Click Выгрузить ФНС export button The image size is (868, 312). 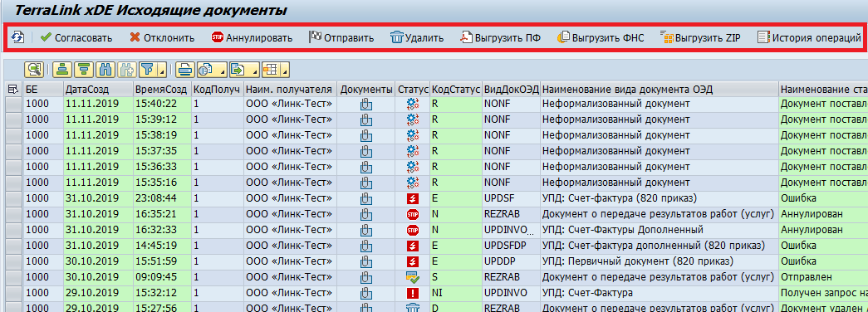(x=601, y=37)
